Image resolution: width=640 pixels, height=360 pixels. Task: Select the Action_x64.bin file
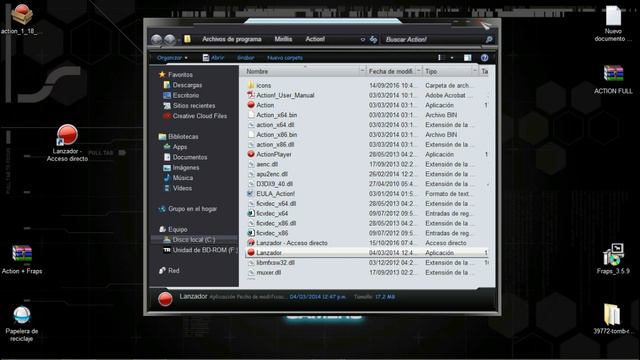coord(272,115)
